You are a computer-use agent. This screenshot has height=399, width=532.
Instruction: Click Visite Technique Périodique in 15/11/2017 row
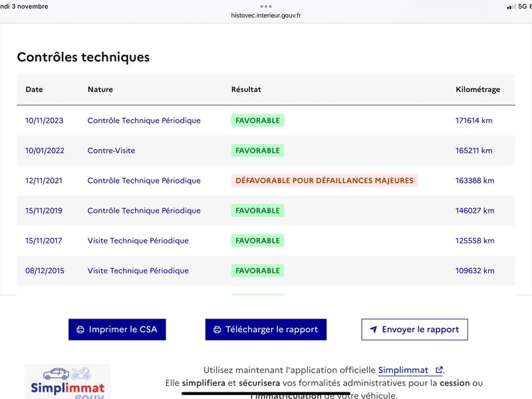pyautogui.click(x=138, y=241)
